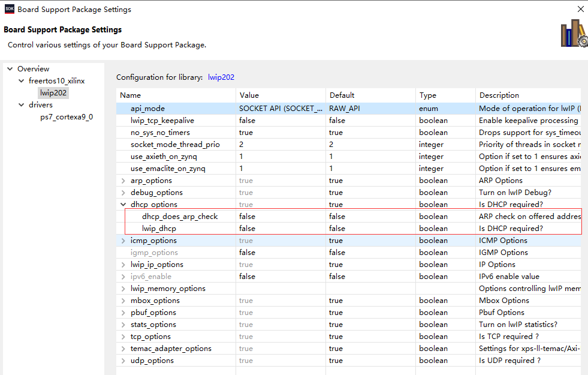Collapse the Overview tree node
Screen dimensions: 588x375
click(10, 68)
